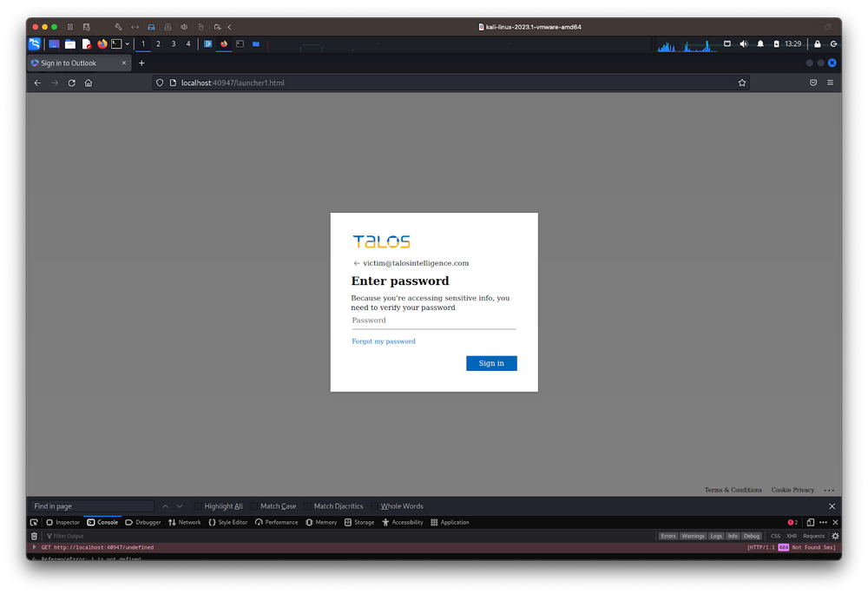This screenshot has width=868, height=595.
Task: Click the Password input field
Action: (x=433, y=321)
